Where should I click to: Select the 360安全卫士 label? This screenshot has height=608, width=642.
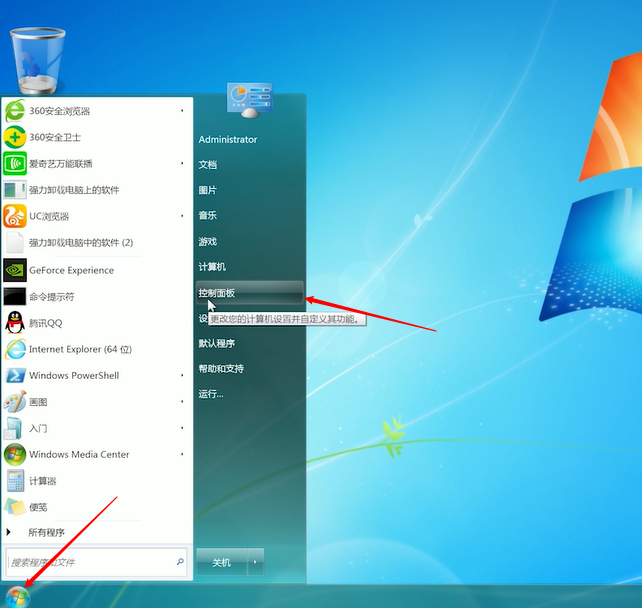click(x=55, y=137)
